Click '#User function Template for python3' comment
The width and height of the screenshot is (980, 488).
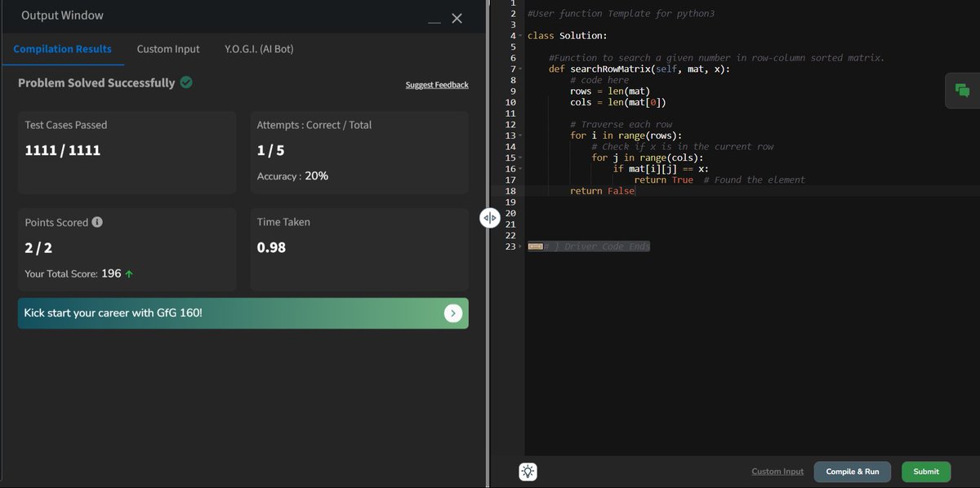[x=621, y=14]
